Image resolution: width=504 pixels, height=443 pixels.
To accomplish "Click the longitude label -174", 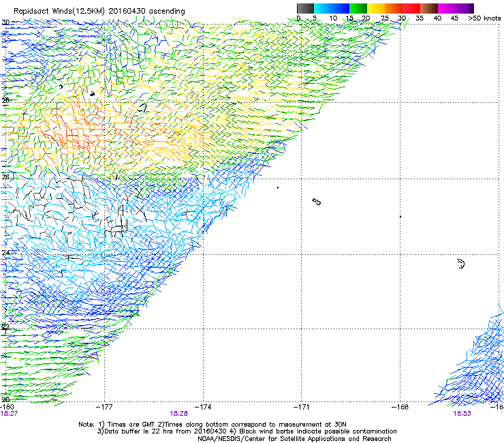I will [x=203, y=407].
